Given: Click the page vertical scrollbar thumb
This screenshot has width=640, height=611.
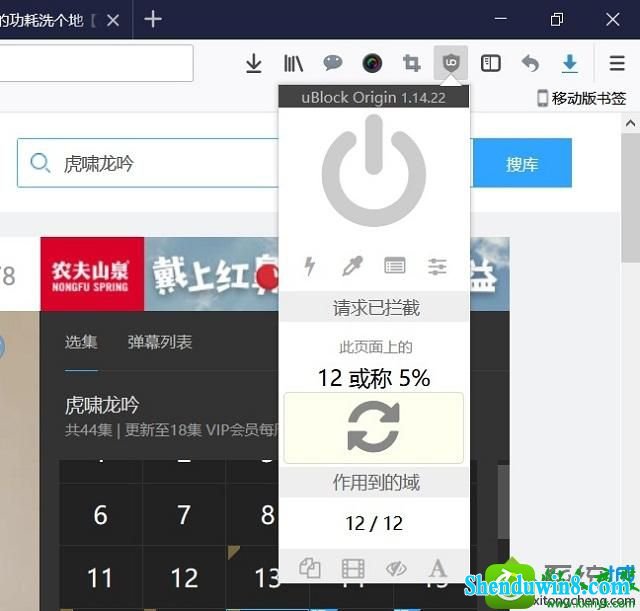Looking at the screenshot, I should tap(630, 198).
